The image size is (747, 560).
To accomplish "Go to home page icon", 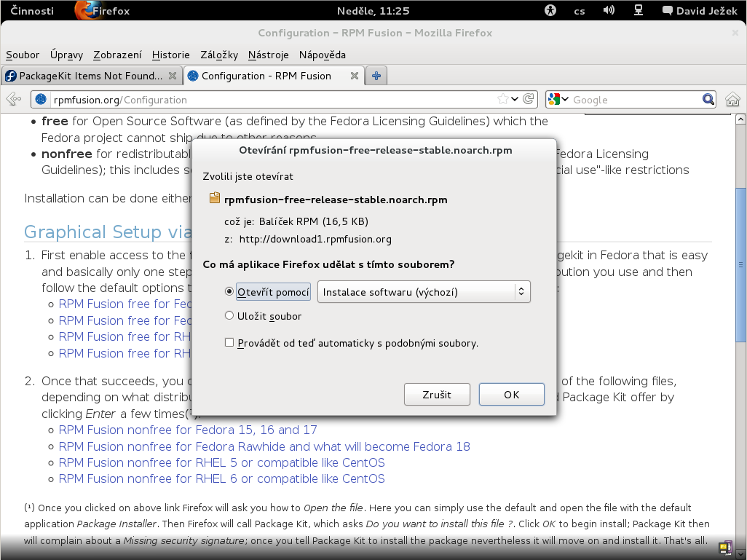I will pos(732,99).
